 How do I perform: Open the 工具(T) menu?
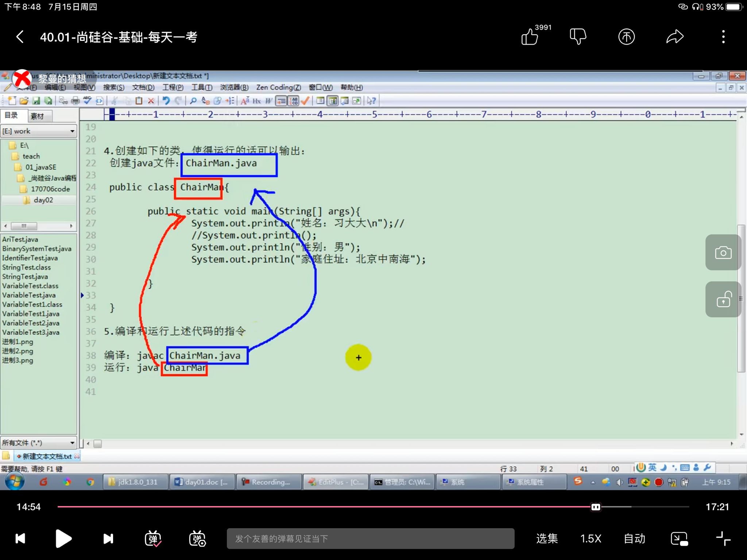pyautogui.click(x=202, y=87)
